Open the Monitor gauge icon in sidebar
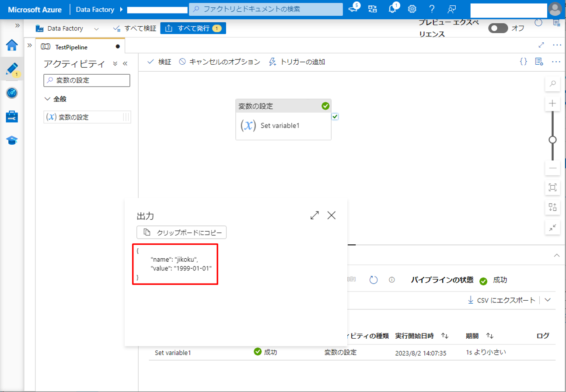The width and height of the screenshot is (566, 392). click(x=12, y=93)
